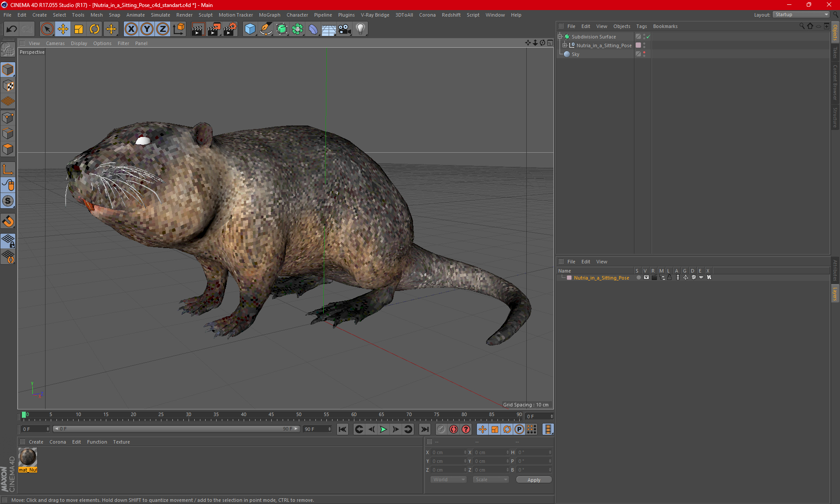Toggle Nutria layer view eye icon
This screenshot has height=504, width=840.
tap(646, 277)
